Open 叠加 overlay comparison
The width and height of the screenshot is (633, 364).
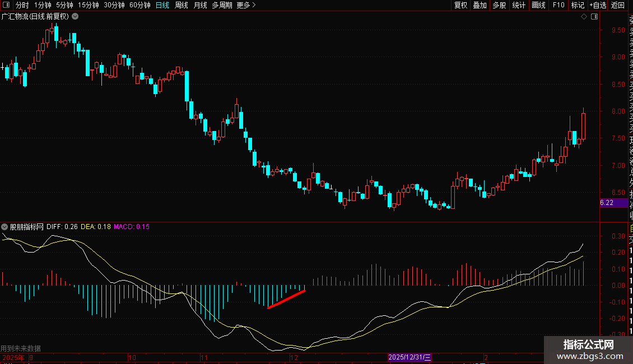480,5
